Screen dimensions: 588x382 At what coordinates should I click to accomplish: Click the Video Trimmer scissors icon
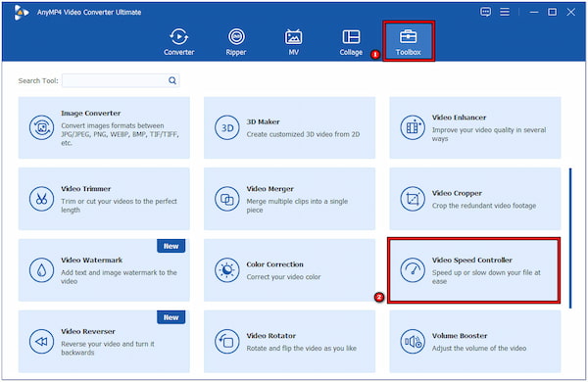(x=41, y=199)
